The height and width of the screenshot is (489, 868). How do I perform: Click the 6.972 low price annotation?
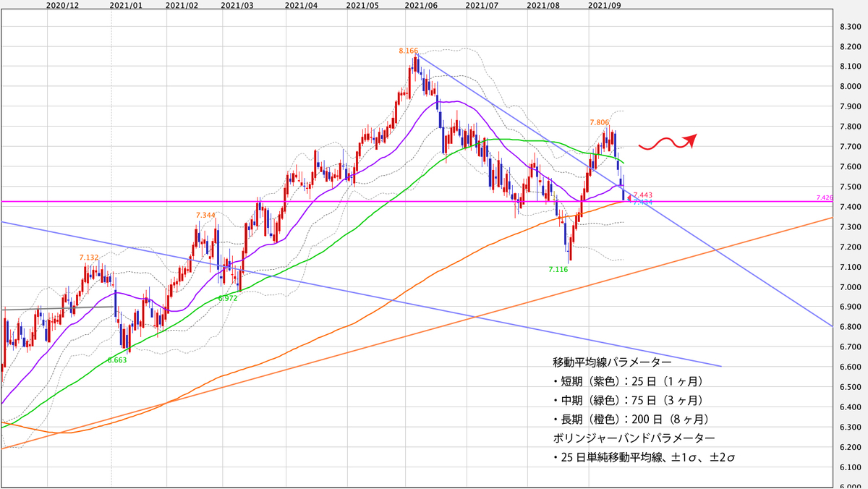pos(227,298)
